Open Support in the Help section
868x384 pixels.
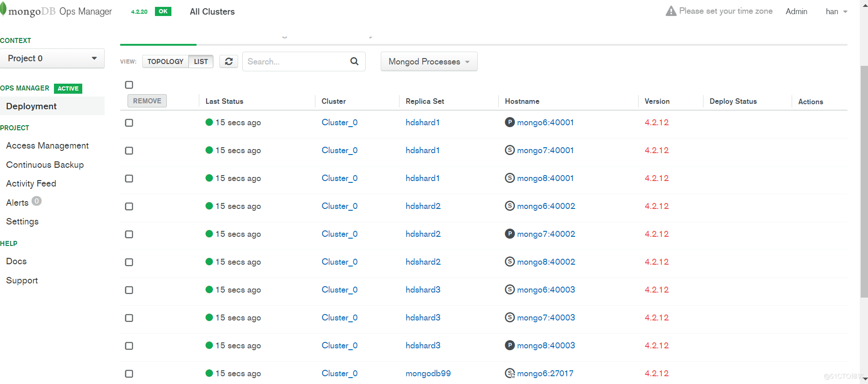click(22, 280)
